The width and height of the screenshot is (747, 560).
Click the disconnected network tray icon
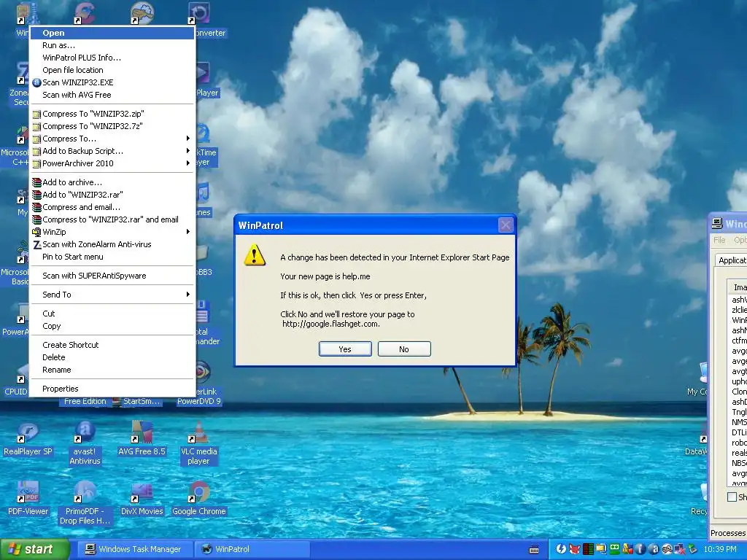(x=681, y=549)
